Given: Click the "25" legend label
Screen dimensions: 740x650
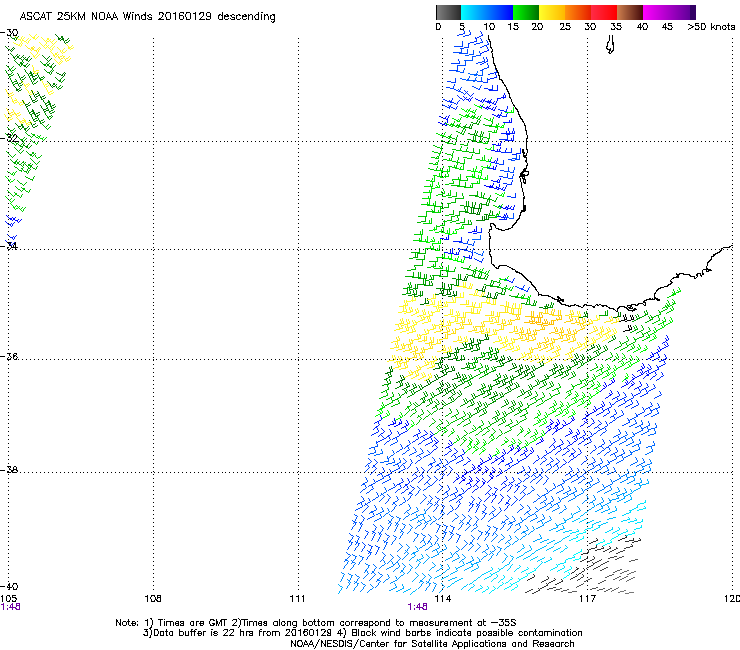Looking at the screenshot, I should (565, 27).
